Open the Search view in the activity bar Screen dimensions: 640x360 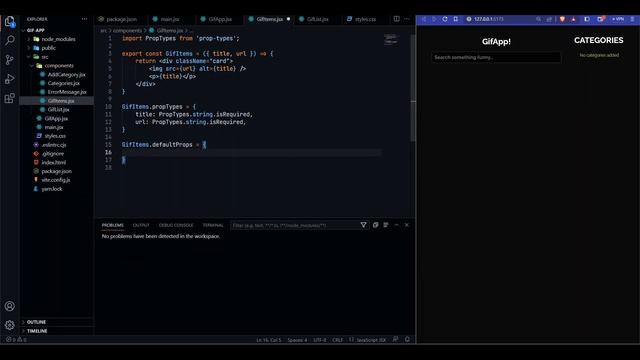[x=10, y=40]
